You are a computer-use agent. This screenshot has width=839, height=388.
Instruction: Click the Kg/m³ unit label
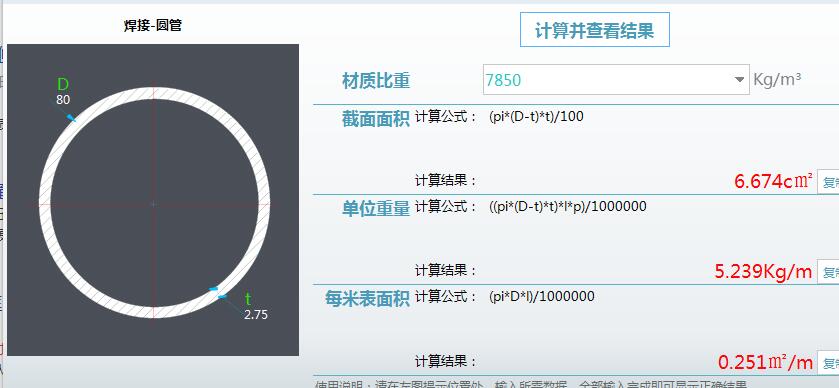777,80
